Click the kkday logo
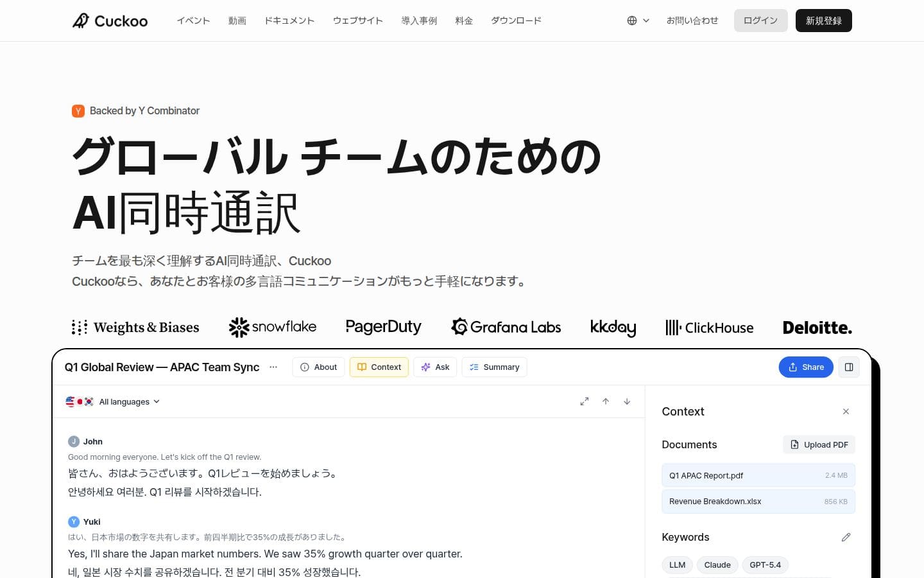This screenshot has width=924, height=578. (613, 328)
